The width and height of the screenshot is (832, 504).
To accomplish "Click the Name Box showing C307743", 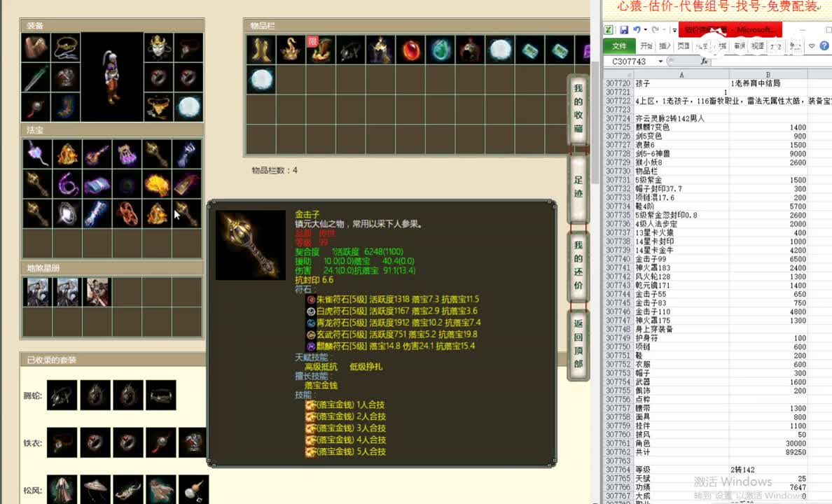I will tap(630, 62).
